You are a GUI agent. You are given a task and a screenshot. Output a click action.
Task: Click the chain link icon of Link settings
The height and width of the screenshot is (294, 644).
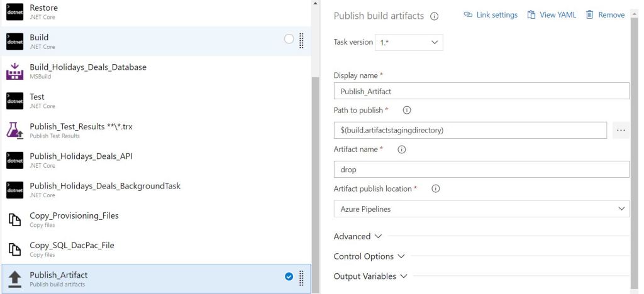click(468, 14)
